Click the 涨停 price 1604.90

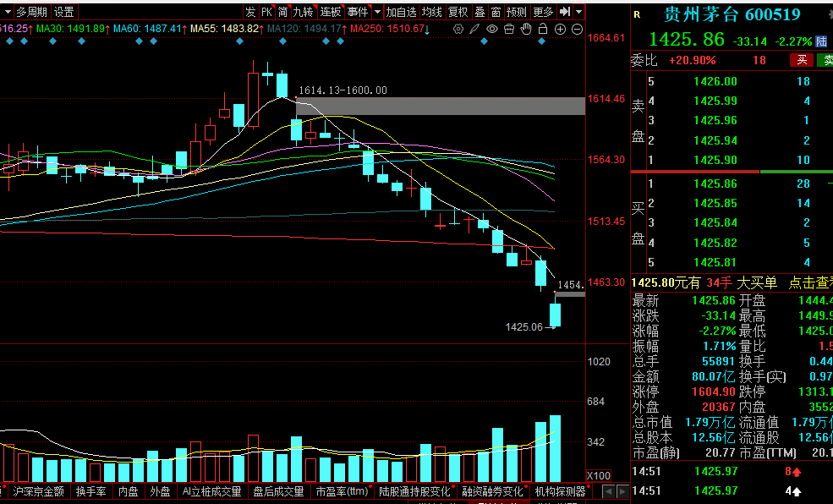click(x=714, y=392)
